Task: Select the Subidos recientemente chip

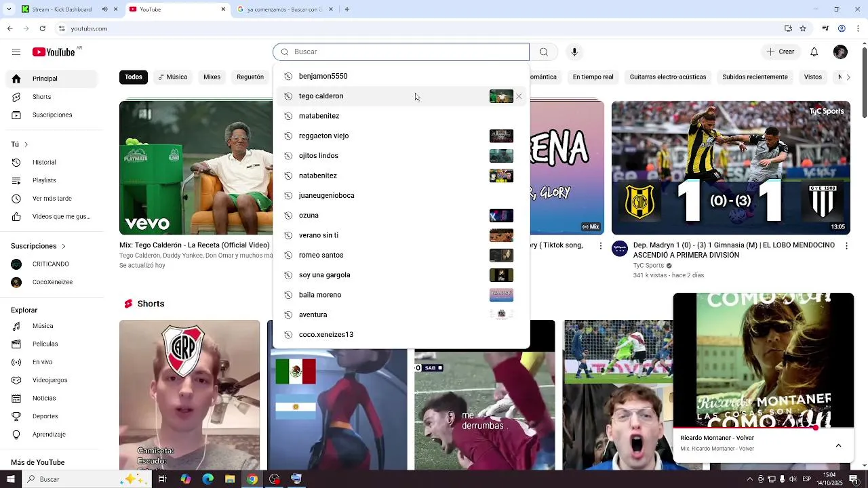Action: coord(755,77)
